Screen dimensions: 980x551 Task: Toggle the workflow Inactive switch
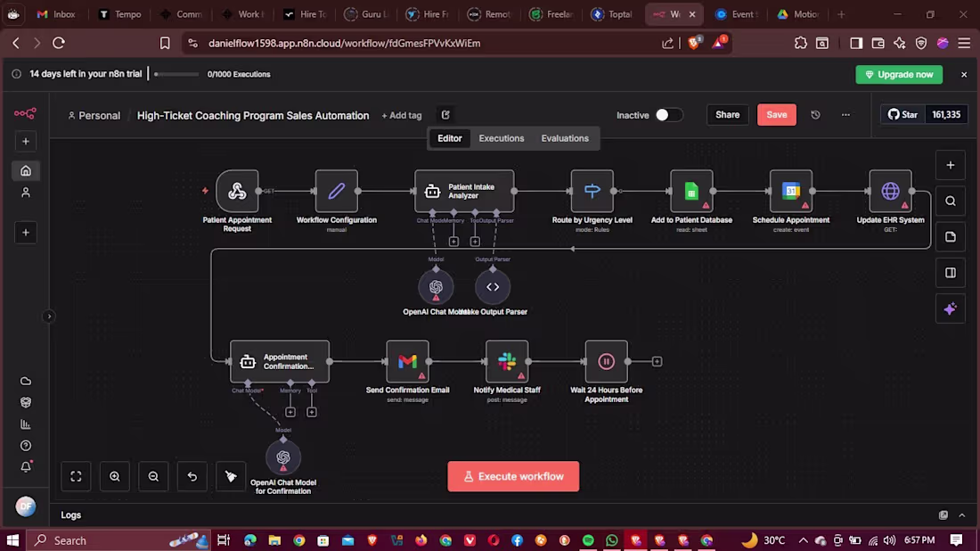(x=668, y=115)
